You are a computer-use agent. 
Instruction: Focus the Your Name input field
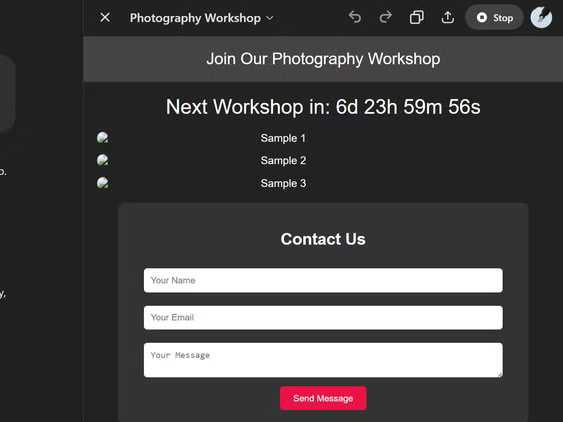323,280
